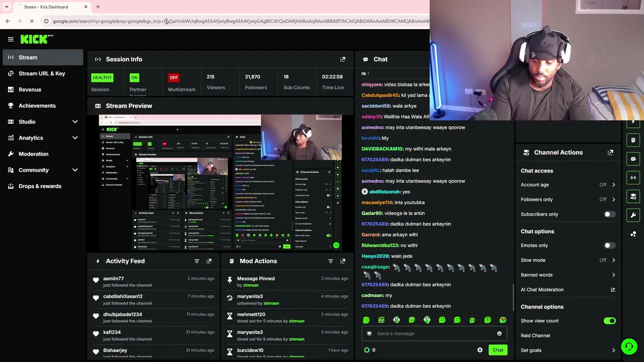Click the chat panel scrollbar
Screen dimensions: 644x362
tap(513, 298)
